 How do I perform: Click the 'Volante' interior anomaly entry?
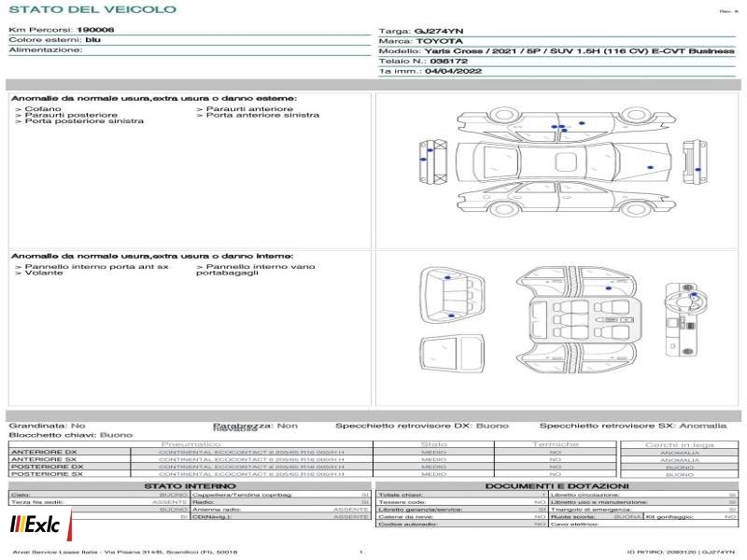[39, 273]
